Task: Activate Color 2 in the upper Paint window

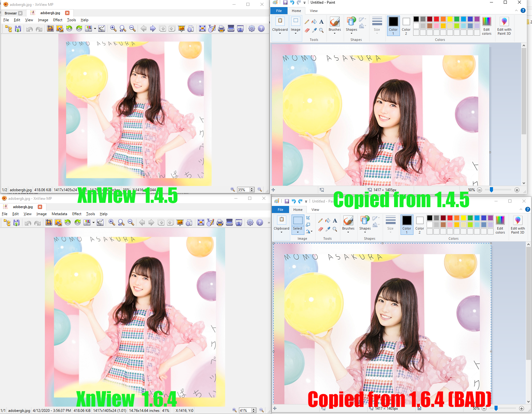Action: coord(406,26)
